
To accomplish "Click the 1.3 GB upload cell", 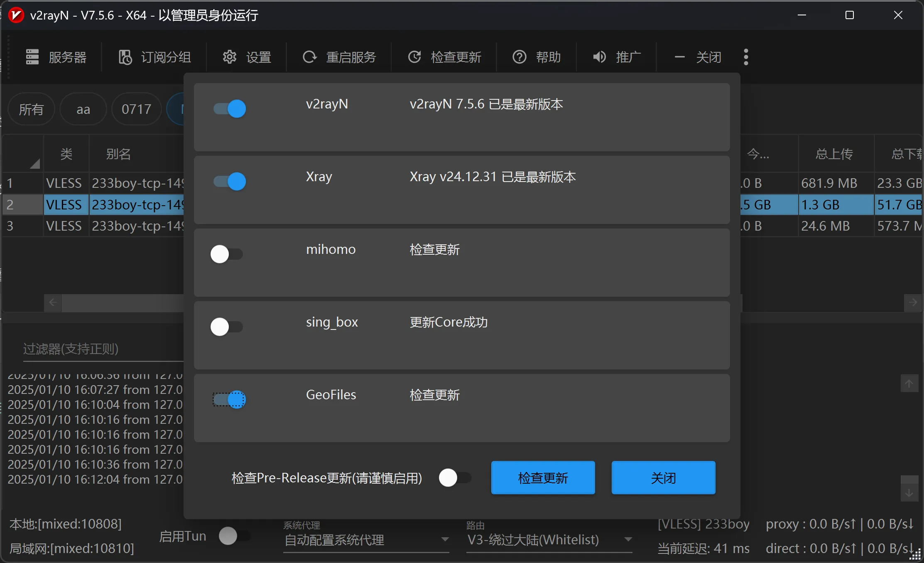I will click(836, 205).
